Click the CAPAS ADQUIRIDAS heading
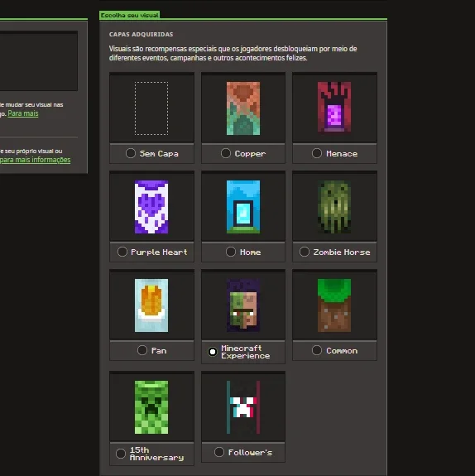 coord(142,34)
